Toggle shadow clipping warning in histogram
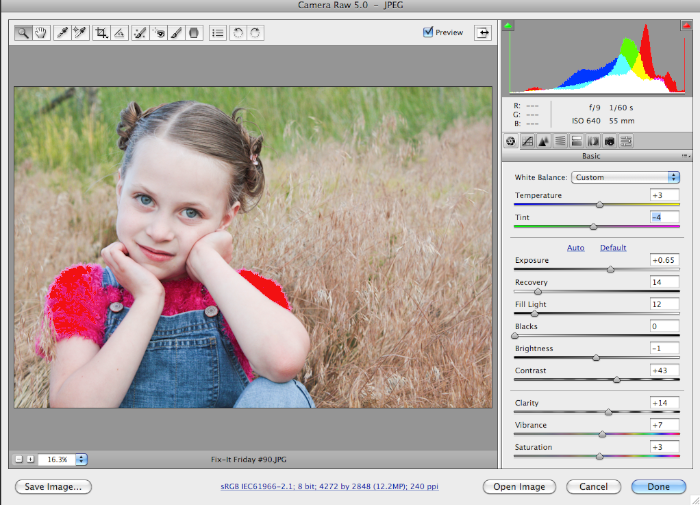700x505 pixels. [507, 23]
